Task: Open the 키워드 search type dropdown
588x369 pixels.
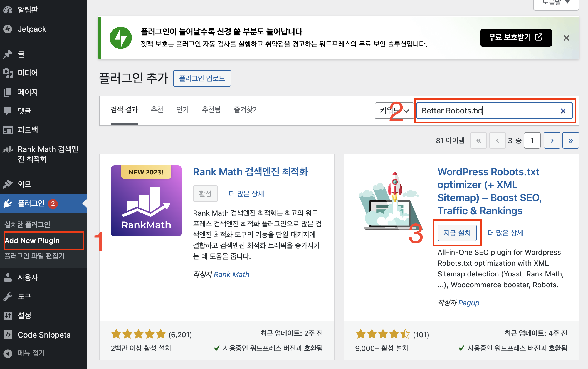Action: [x=394, y=111]
